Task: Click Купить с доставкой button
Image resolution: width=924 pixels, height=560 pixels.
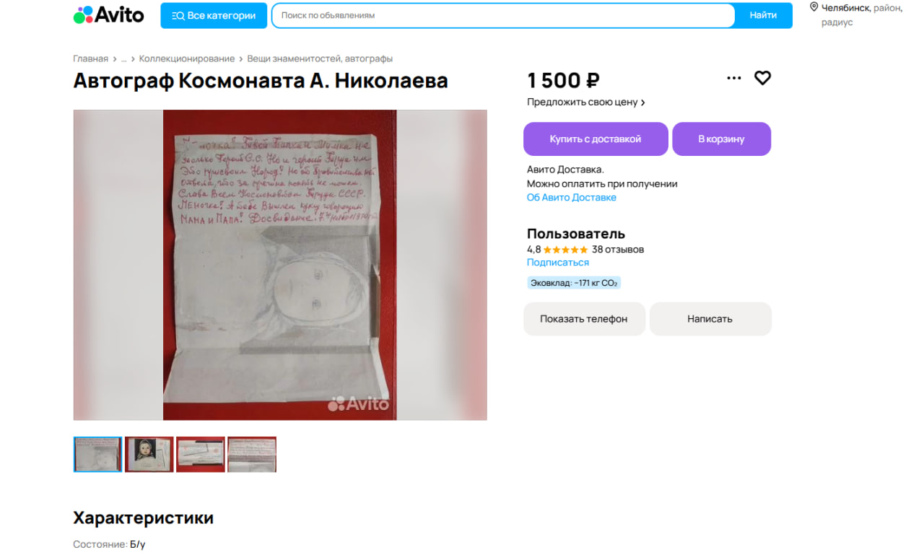Action: (596, 139)
